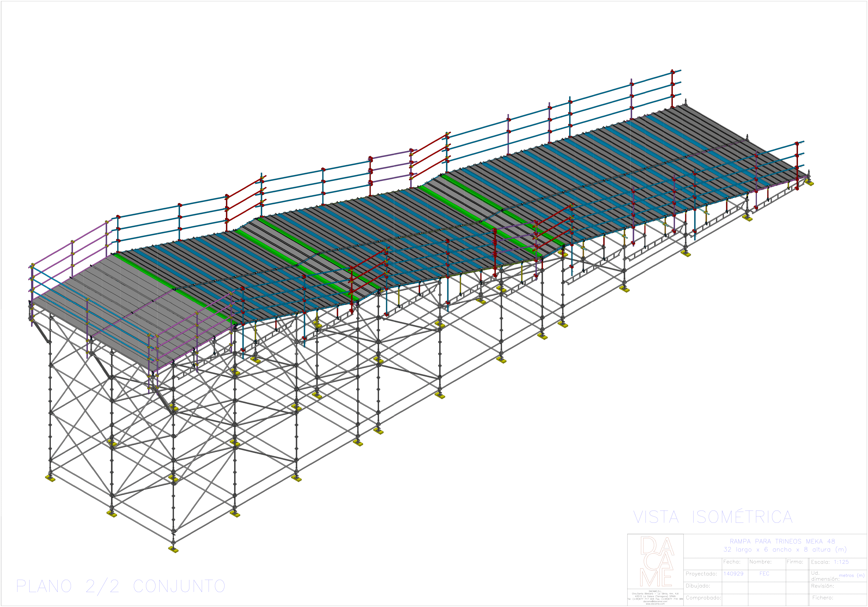Click the VISTA ISOMÉTRICA title text
Image resolution: width=868 pixels, height=607 pixels.
point(713,517)
